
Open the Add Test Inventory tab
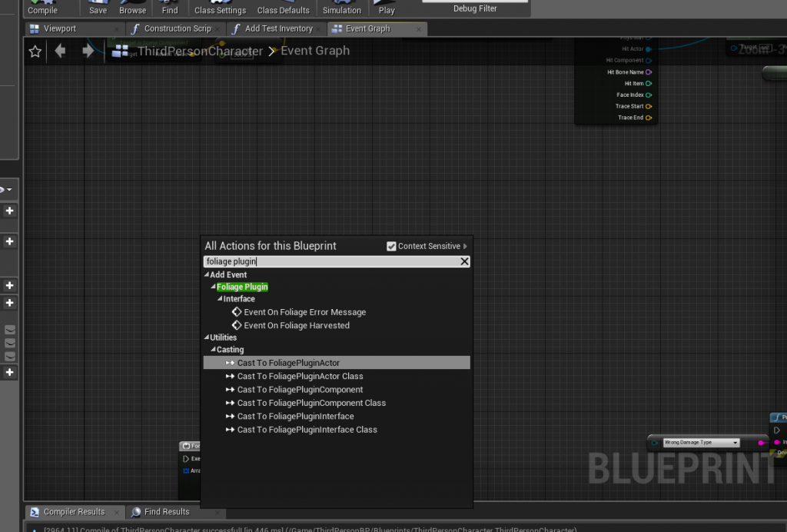278,28
